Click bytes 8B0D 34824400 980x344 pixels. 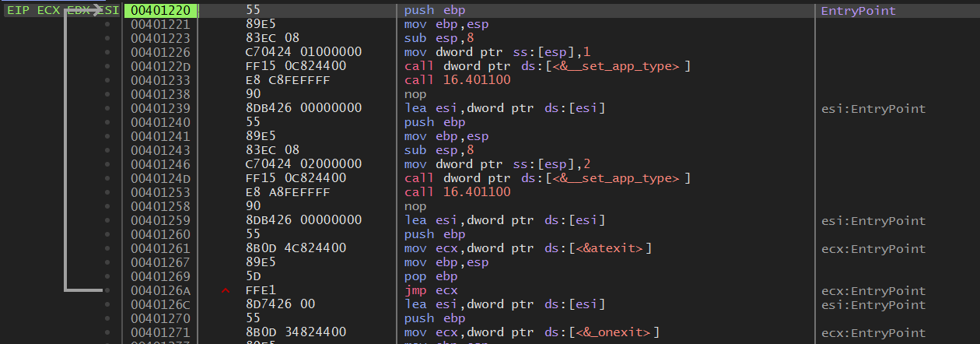296,332
